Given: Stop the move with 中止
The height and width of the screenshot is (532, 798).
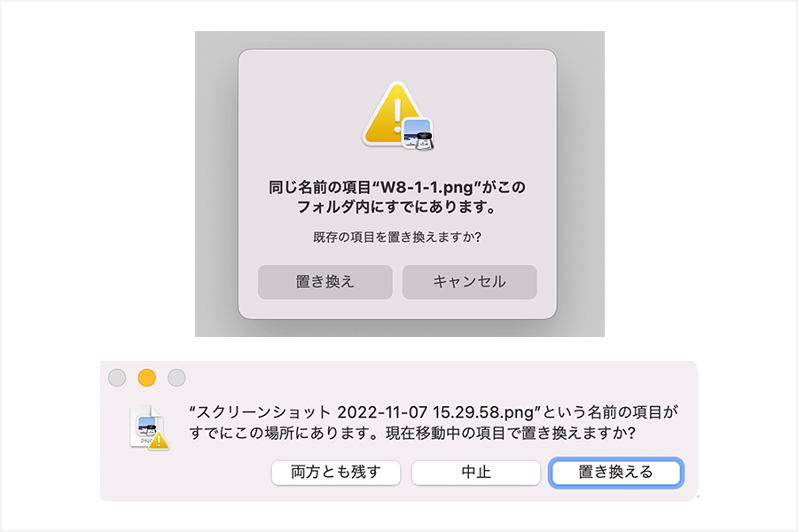Looking at the screenshot, I should coord(476,473).
